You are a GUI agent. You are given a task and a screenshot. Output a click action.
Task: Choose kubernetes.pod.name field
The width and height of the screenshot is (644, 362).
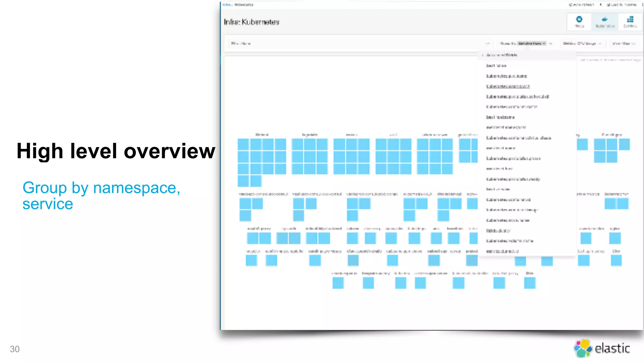pyautogui.click(x=507, y=76)
